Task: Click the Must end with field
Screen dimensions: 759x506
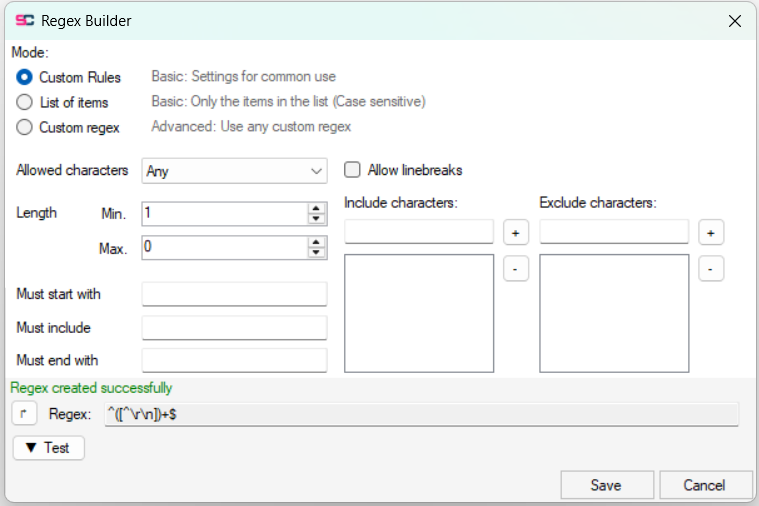Action: (234, 360)
